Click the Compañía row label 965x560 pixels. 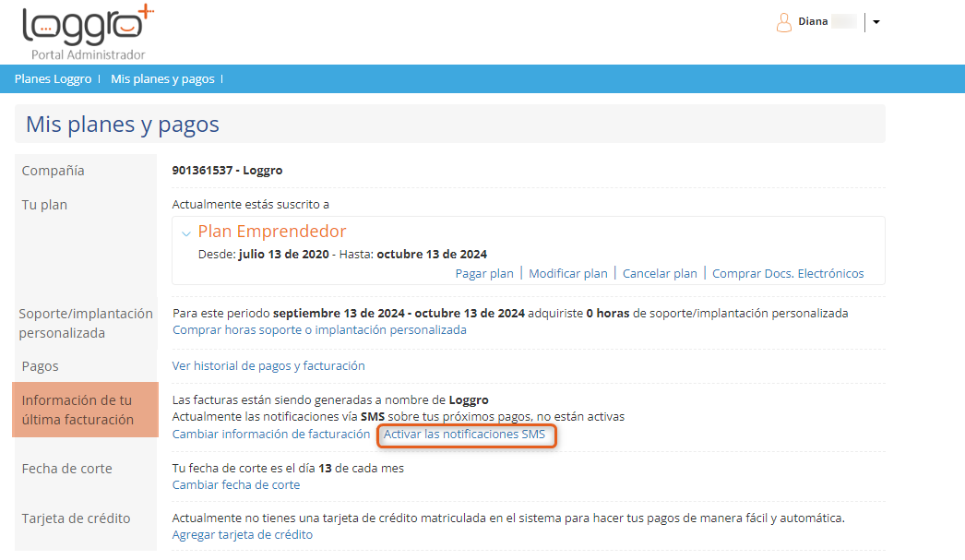pyautogui.click(x=53, y=171)
